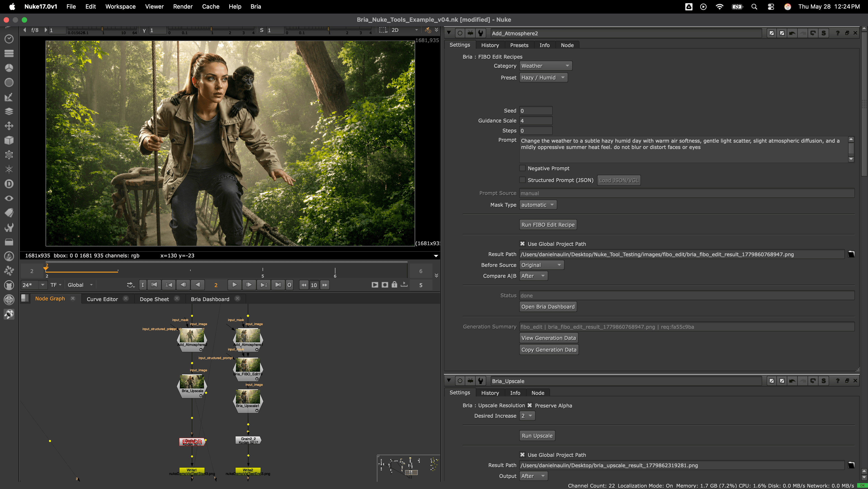This screenshot has height=489, width=868.
Task: Click the viewer ROI selection icon
Action: (x=383, y=30)
